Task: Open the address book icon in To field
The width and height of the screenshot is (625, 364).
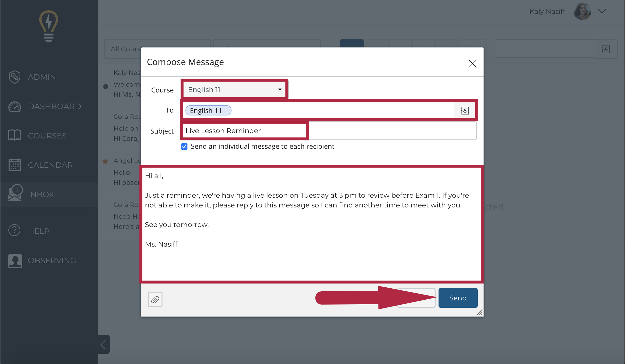Action: [x=464, y=110]
